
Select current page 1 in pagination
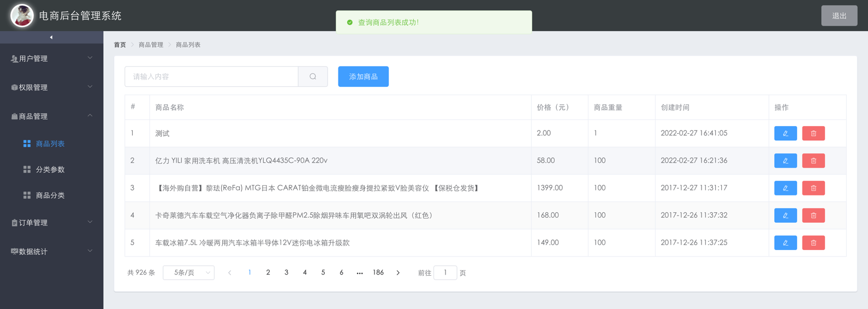249,272
